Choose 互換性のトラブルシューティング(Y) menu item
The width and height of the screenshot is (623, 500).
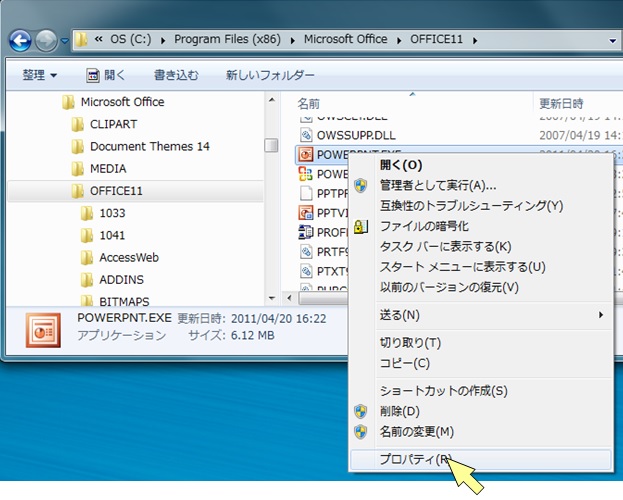[482, 206]
